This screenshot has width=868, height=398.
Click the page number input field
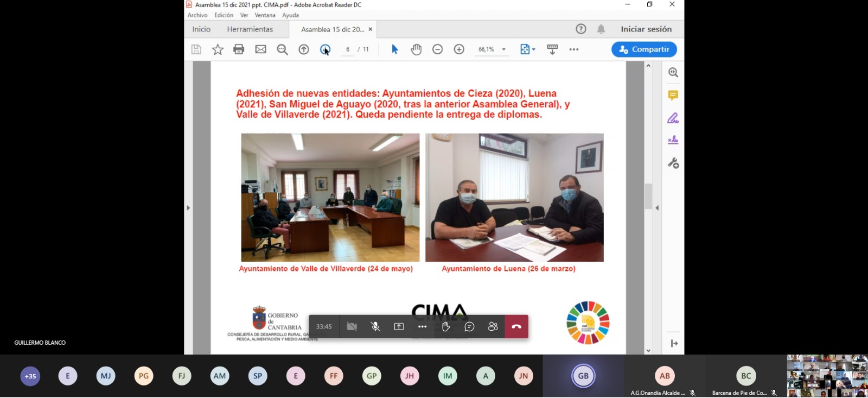click(348, 49)
